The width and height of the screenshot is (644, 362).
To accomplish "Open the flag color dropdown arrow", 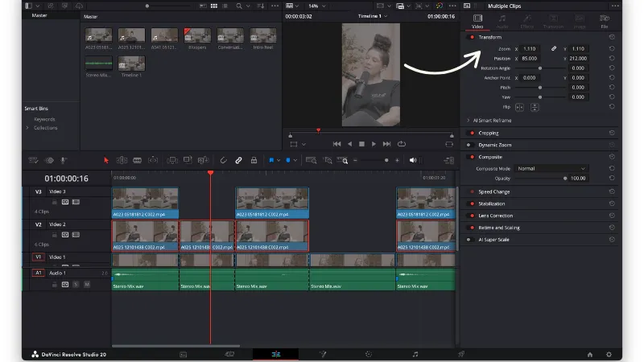I will click(x=279, y=160).
